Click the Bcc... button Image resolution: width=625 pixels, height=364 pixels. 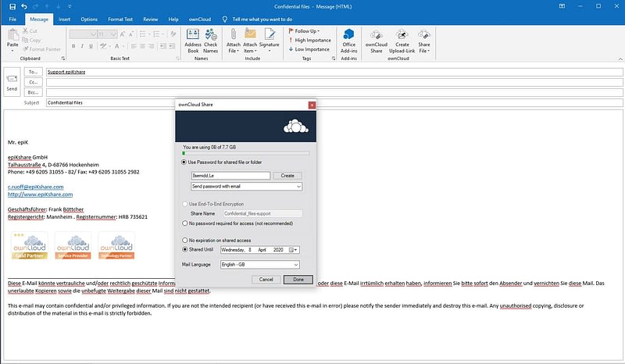click(34, 92)
